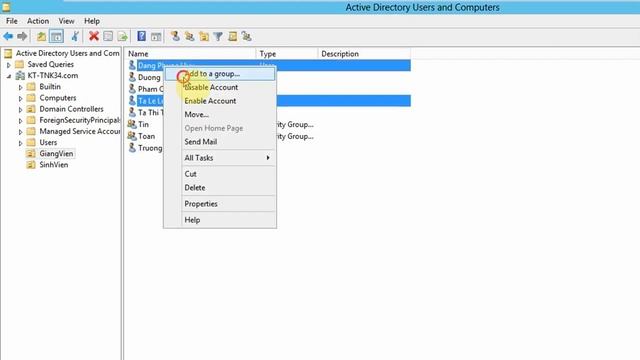Go up one level with folder icon
The image size is (640, 360).
41,36
